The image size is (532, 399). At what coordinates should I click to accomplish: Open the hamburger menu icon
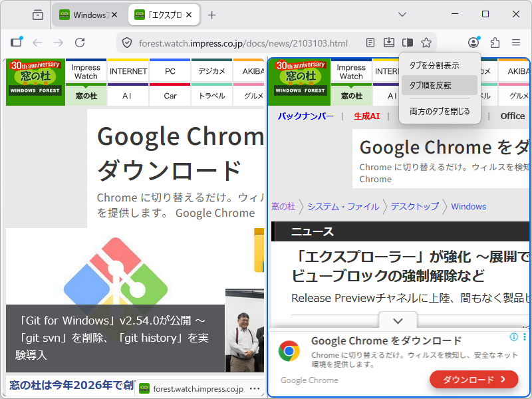[x=515, y=43]
